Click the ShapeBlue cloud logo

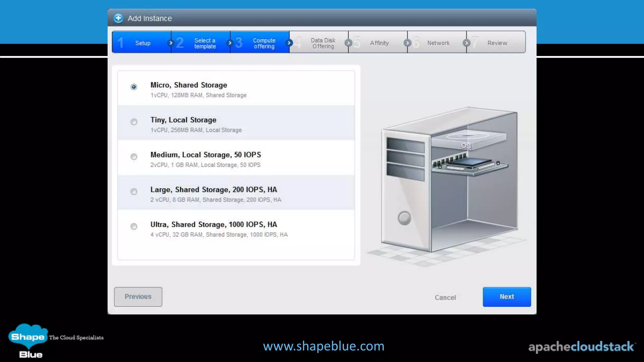[28, 341]
